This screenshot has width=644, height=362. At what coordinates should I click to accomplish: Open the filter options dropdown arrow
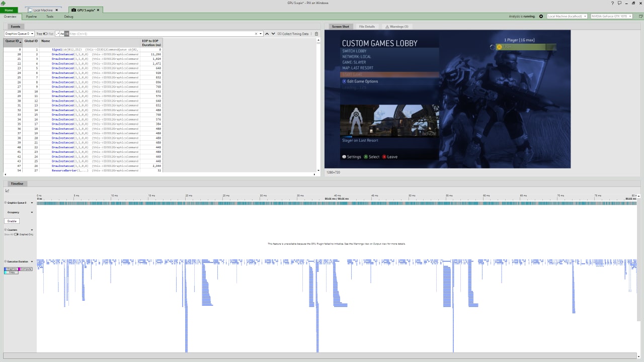[x=261, y=34]
